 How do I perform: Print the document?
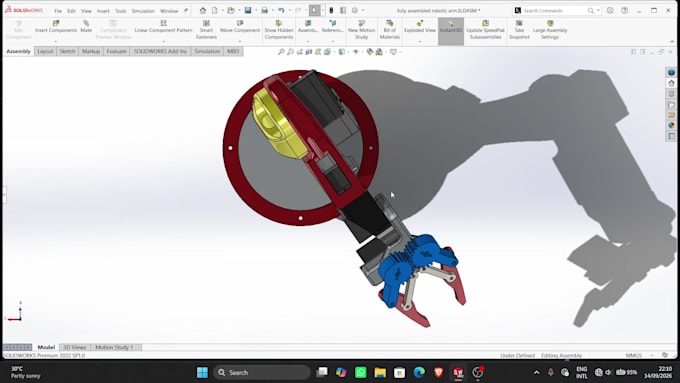pyautogui.click(x=264, y=10)
